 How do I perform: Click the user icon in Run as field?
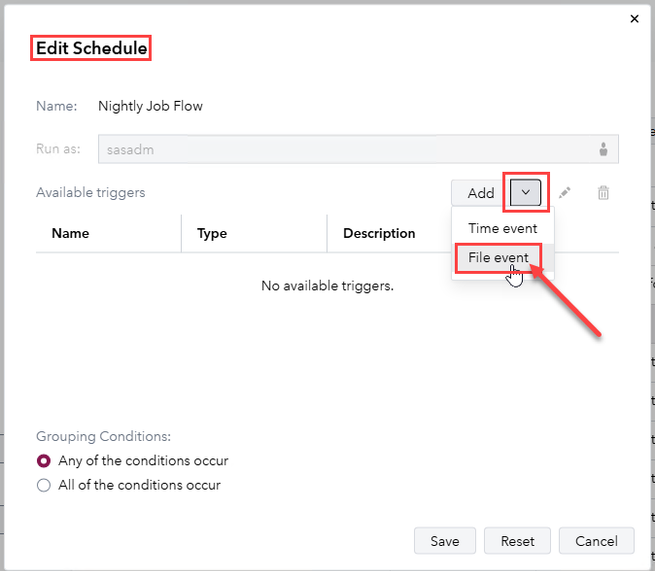[x=604, y=150]
